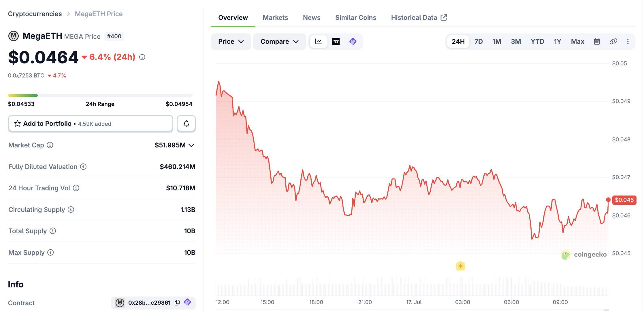Click the 24h Range progress bar
This screenshot has width=644, height=311.
[x=100, y=95]
